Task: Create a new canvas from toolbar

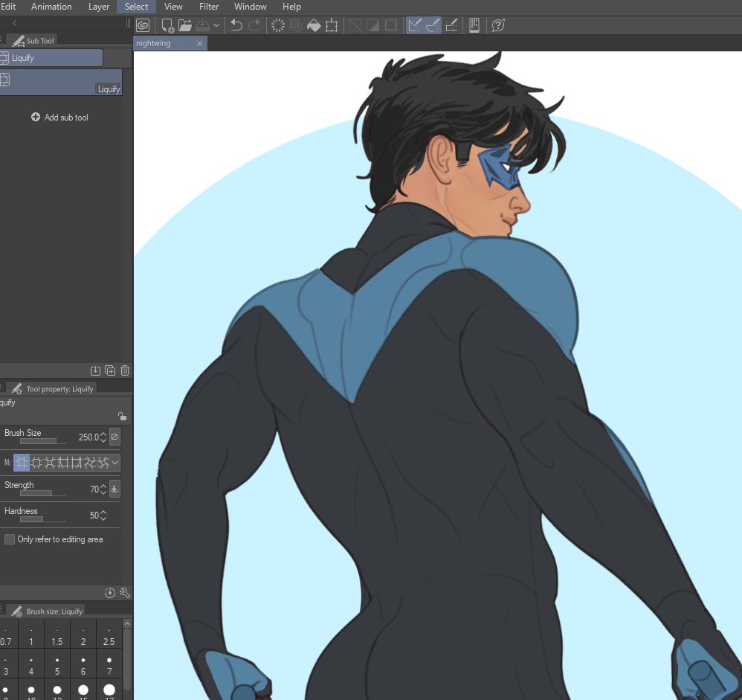Action: (x=167, y=25)
